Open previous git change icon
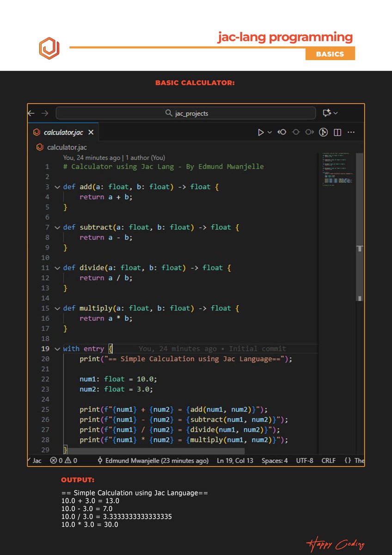Screen dimensions: 392x555 [282, 132]
